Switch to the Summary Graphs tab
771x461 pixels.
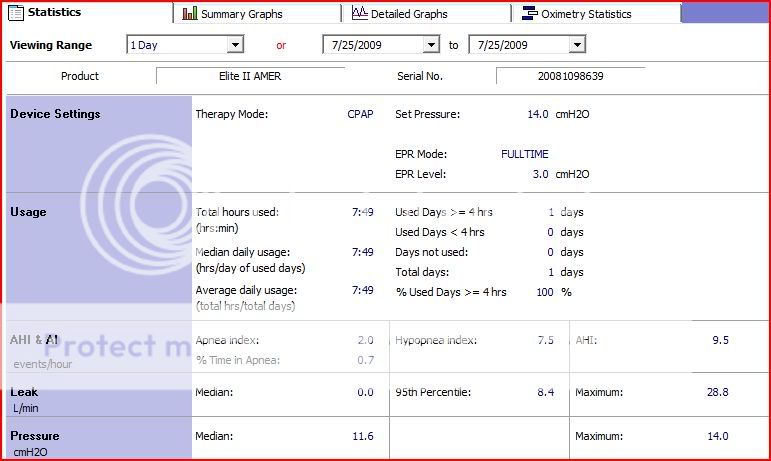pos(241,14)
